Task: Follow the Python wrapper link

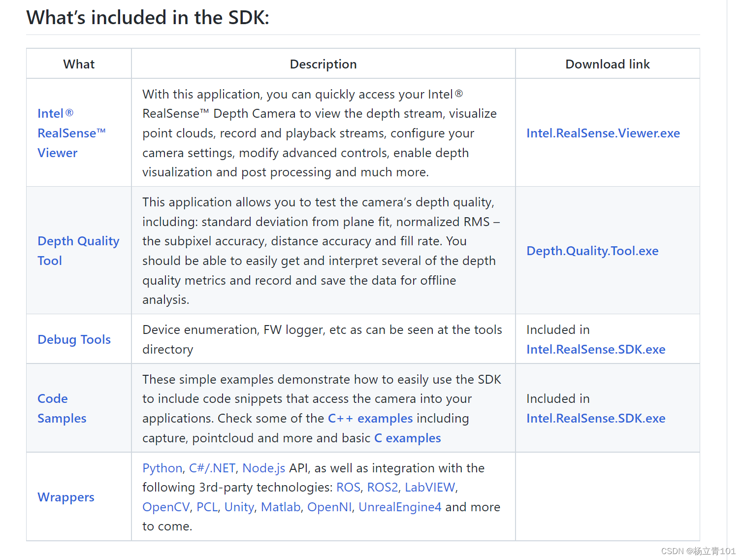Action: (x=162, y=468)
